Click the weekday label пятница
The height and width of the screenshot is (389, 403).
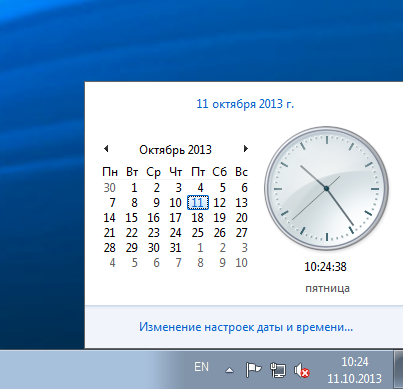327,288
